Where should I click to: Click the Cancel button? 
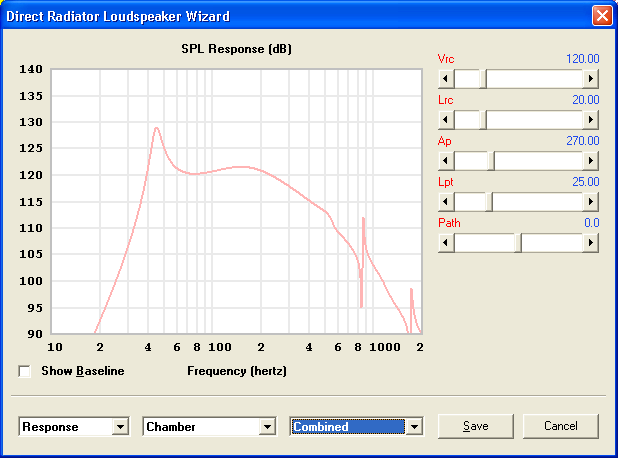(x=560, y=426)
